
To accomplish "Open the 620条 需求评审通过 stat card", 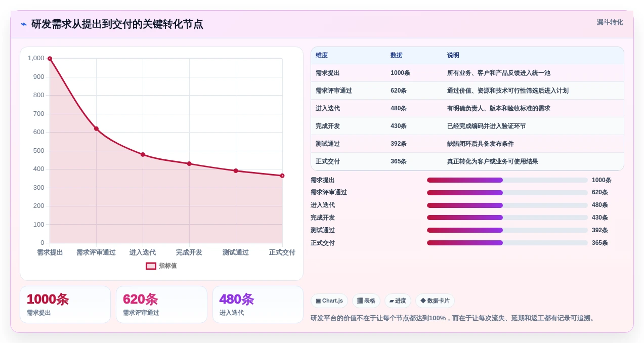I will coord(161,305).
